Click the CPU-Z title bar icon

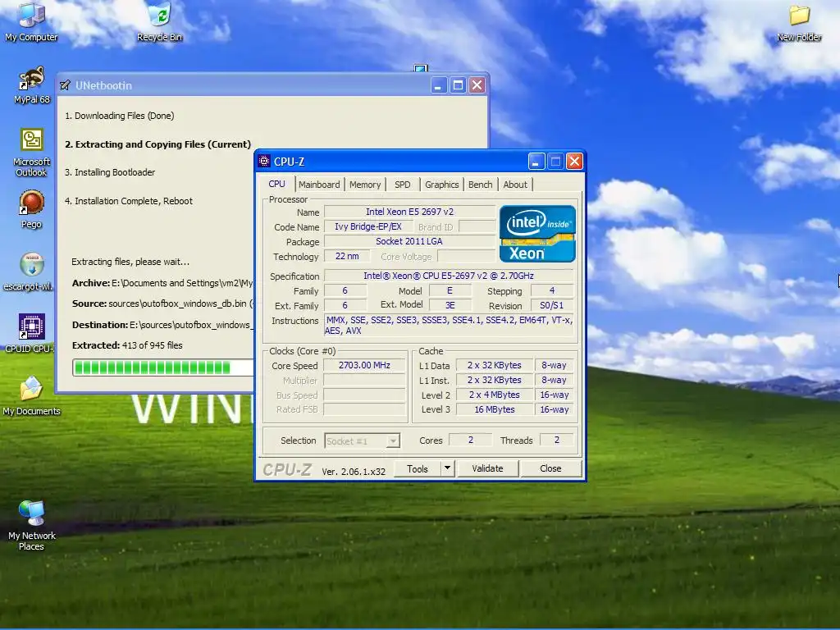point(264,161)
